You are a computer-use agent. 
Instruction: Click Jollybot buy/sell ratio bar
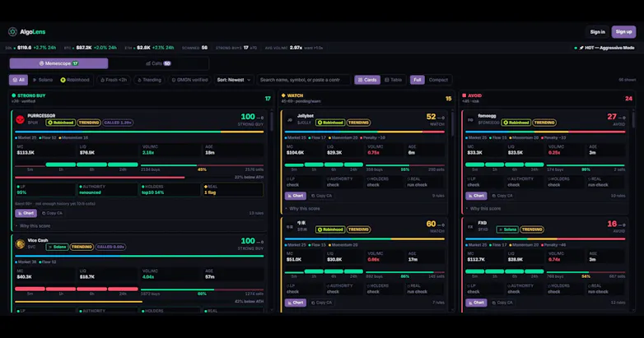coord(405,165)
